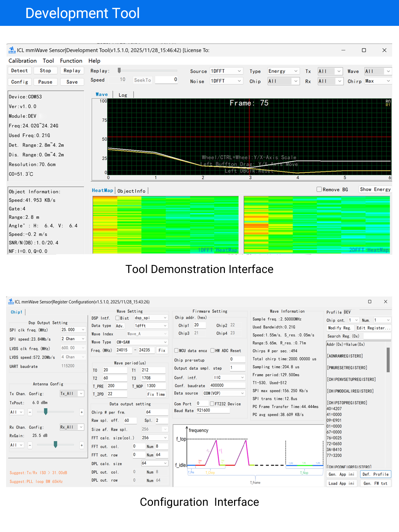Click the RxGain slider handle
The height and width of the screenshot is (532, 399).
(x=56, y=445)
